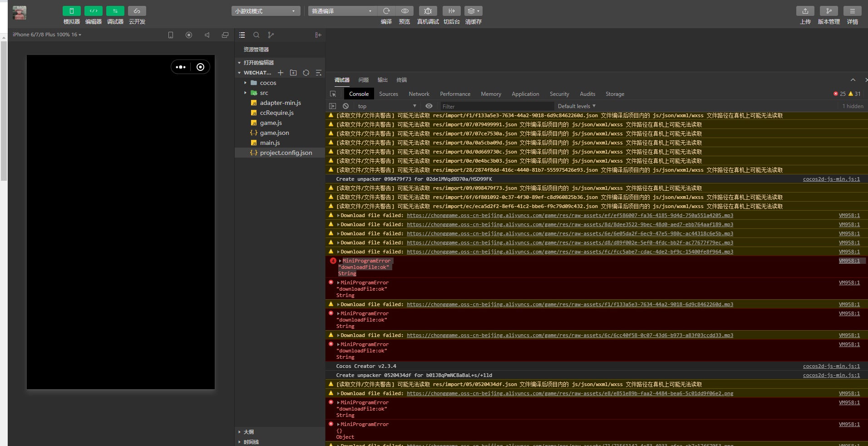
Task: Open version management icon
Action: pos(829,11)
